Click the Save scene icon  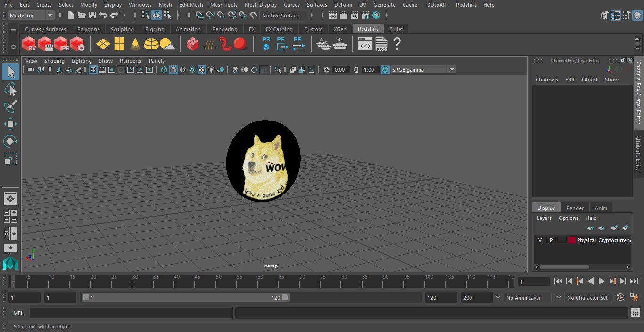tap(92, 16)
